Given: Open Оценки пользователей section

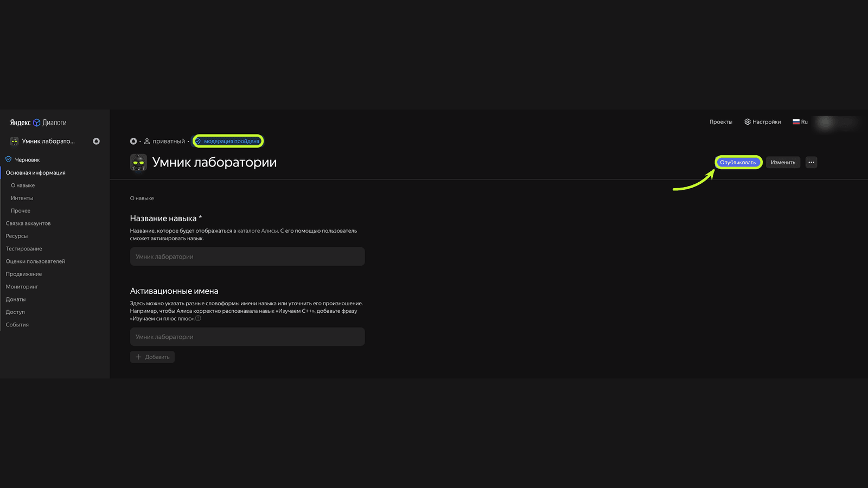Looking at the screenshot, I should click(x=35, y=261).
